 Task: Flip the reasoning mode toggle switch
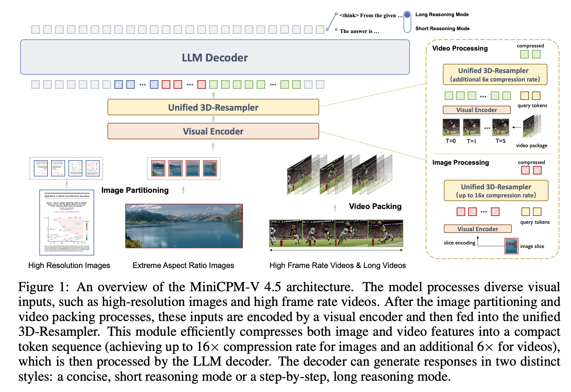point(407,21)
